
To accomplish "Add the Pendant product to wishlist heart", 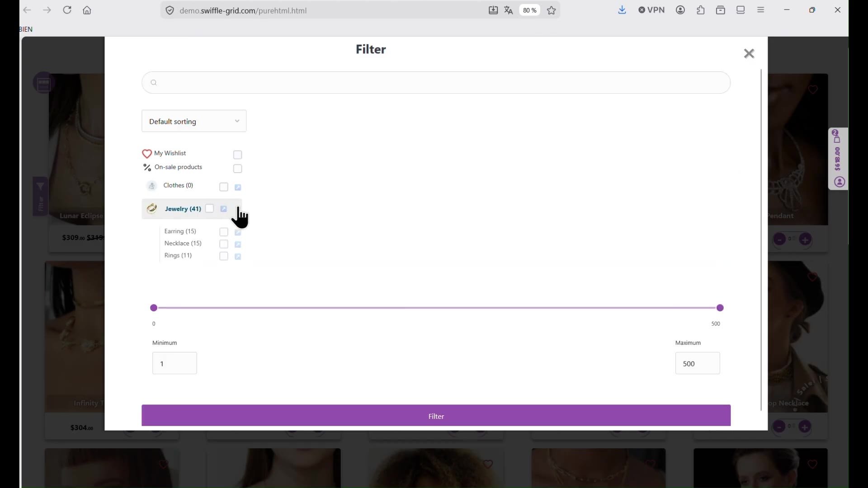I will click(813, 90).
